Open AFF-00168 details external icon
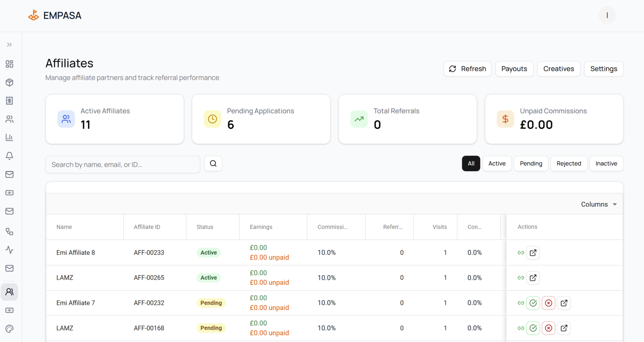Screen dimensions: 644x342 pos(564,328)
